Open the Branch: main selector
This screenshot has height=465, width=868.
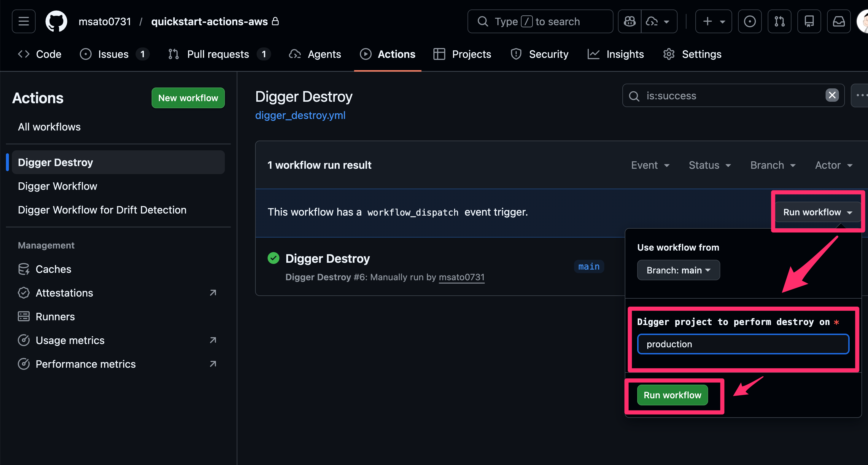[x=678, y=270]
